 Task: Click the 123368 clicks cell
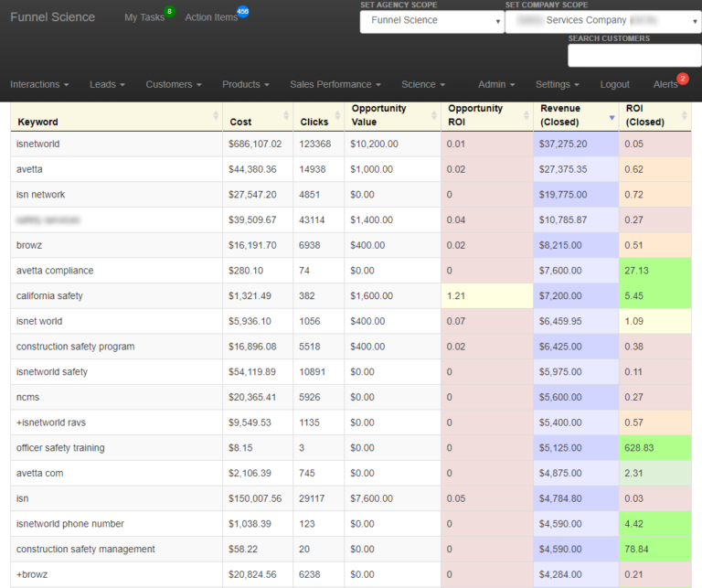(319, 144)
